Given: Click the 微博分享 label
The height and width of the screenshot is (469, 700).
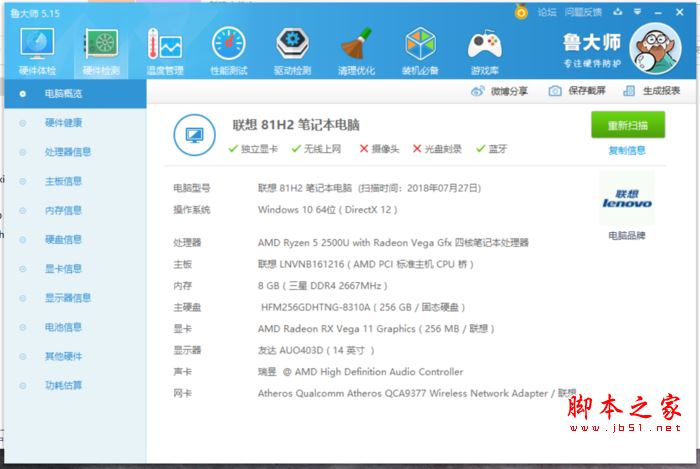Looking at the screenshot, I should [x=509, y=91].
